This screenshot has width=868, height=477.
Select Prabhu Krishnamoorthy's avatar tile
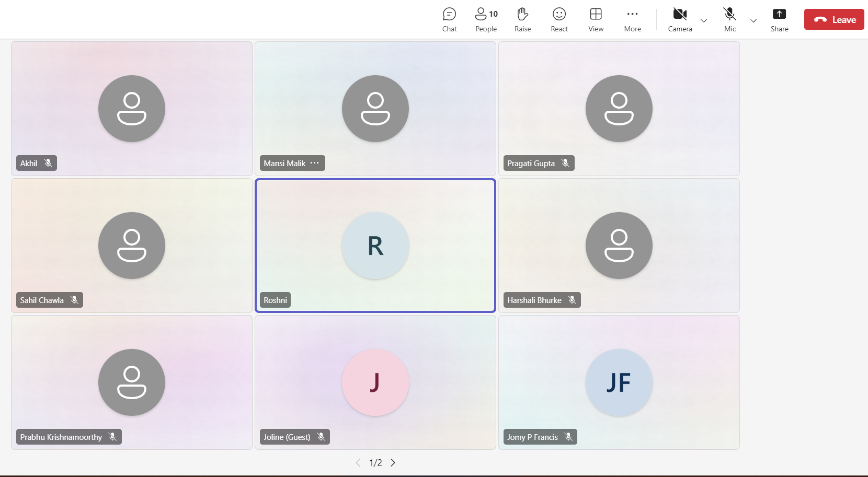132,382
